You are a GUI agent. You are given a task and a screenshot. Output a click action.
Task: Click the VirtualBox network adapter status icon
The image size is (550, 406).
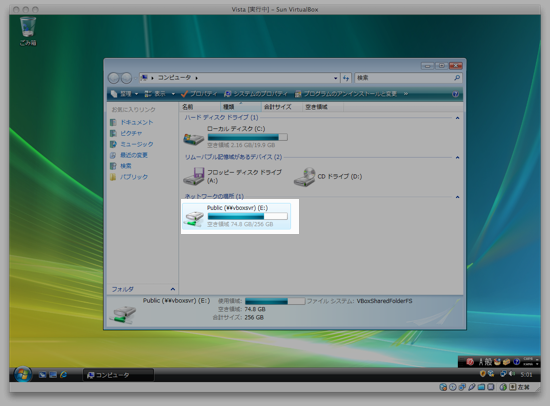[462, 387]
